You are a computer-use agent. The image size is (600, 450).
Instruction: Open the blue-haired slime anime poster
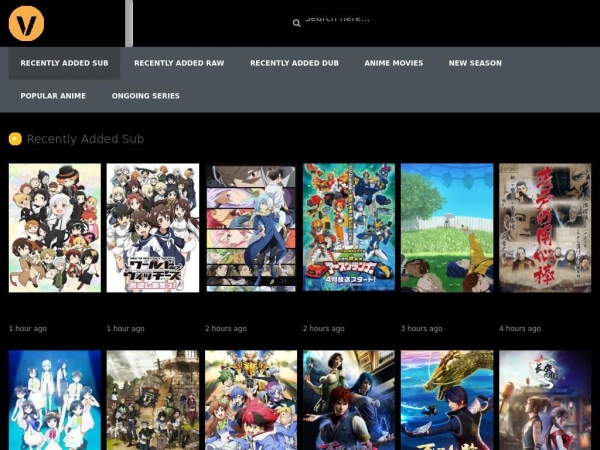(x=251, y=228)
